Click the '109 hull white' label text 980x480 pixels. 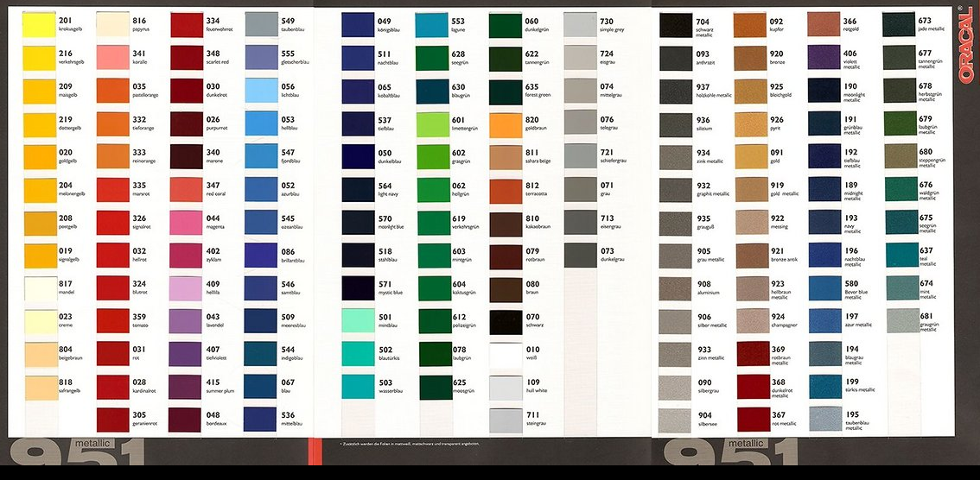[x=537, y=386]
